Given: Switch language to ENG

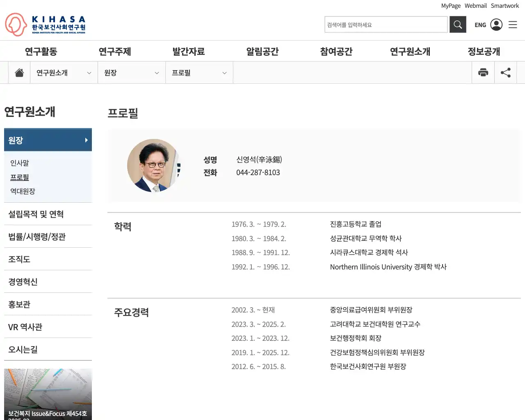Looking at the screenshot, I should [480, 25].
